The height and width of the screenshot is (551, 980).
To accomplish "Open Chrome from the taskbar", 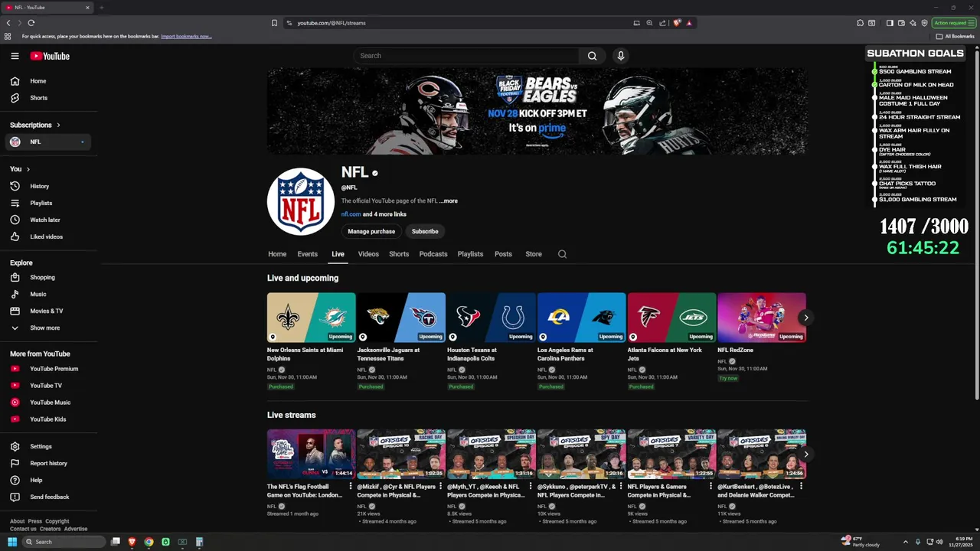I will coord(149,542).
